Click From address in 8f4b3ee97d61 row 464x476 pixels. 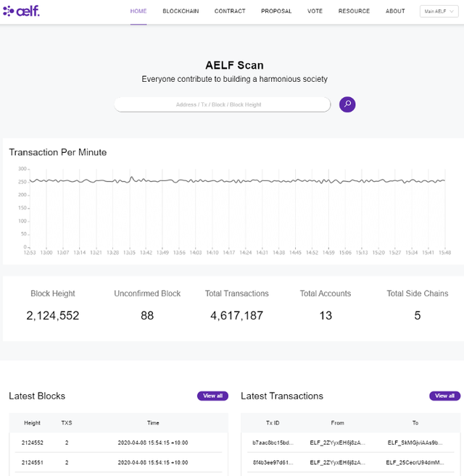[338, 462]
